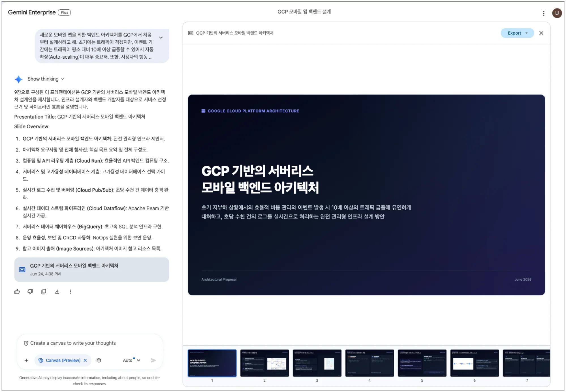
Task: Select slide 2 thumbnail
Action: pyautogui.click(x=264, y=363)
